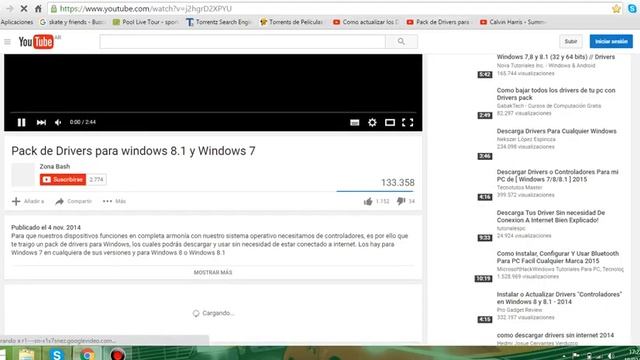This screenshot has width=640, height=360.
Task: Open Como Instalar Bluetooth Para PC video
Action: pos(558,257)
